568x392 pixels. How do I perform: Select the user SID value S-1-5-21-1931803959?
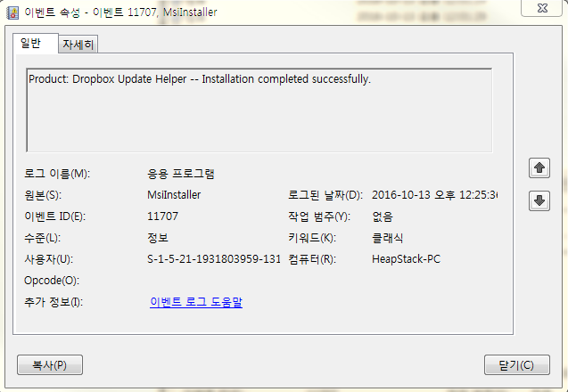[214, 259]
